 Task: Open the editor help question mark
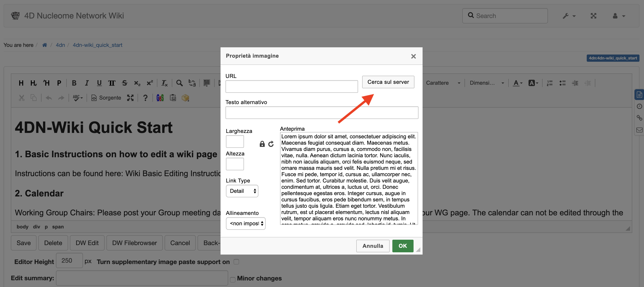pos(145,98)
